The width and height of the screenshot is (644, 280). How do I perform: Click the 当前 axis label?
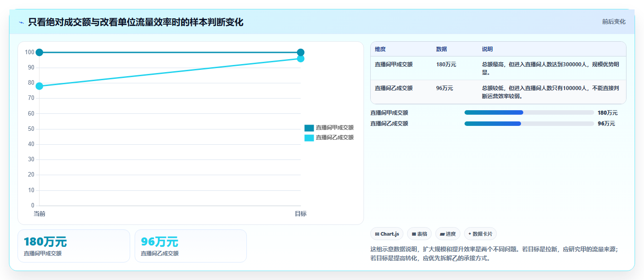click(39, 214)
